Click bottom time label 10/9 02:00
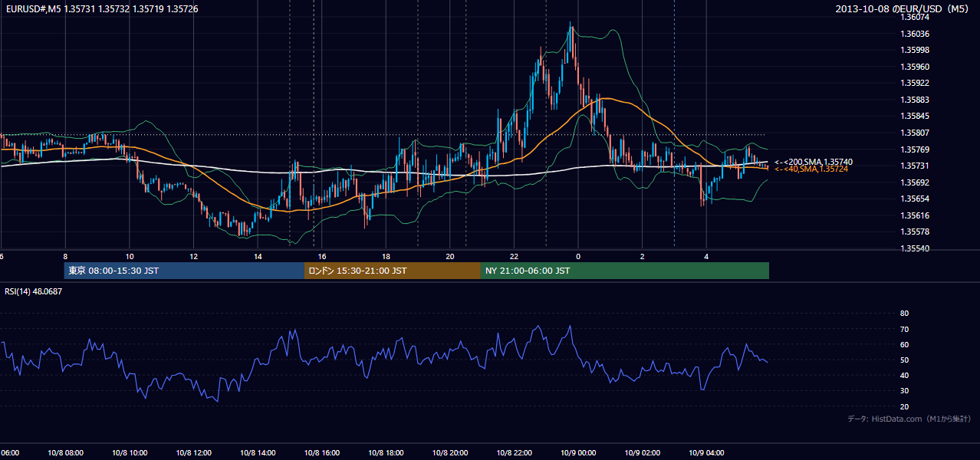 (x=643, y=453)
